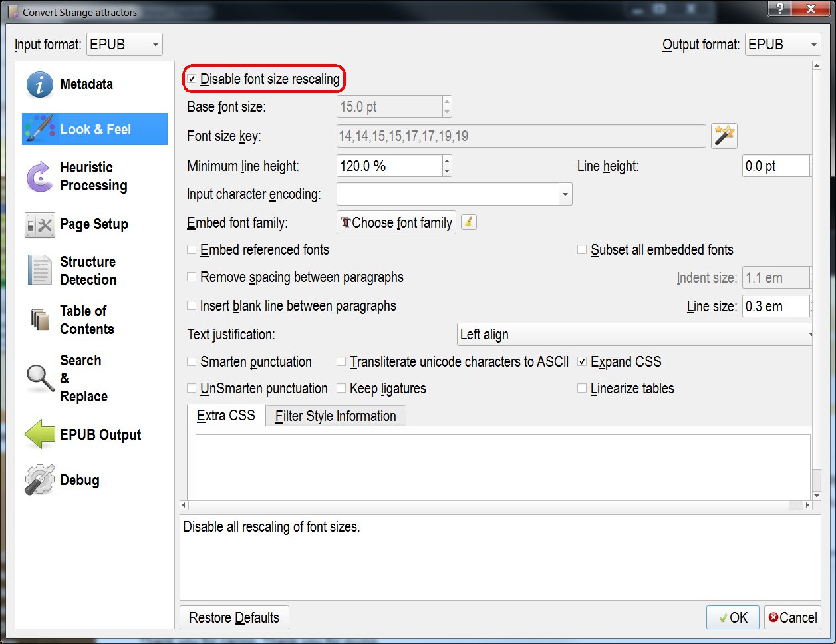The image size is (836, 644).
Task: Open the Input format dropdown
Action: (124, 45)
